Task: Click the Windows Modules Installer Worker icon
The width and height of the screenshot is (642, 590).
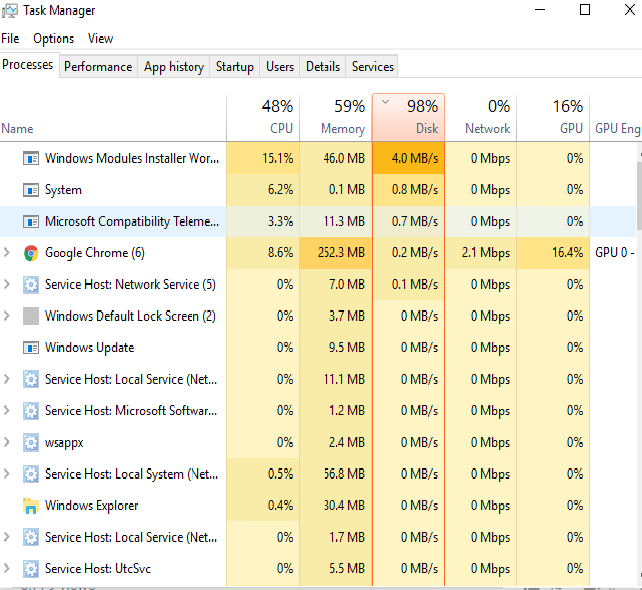Action: 30,158
